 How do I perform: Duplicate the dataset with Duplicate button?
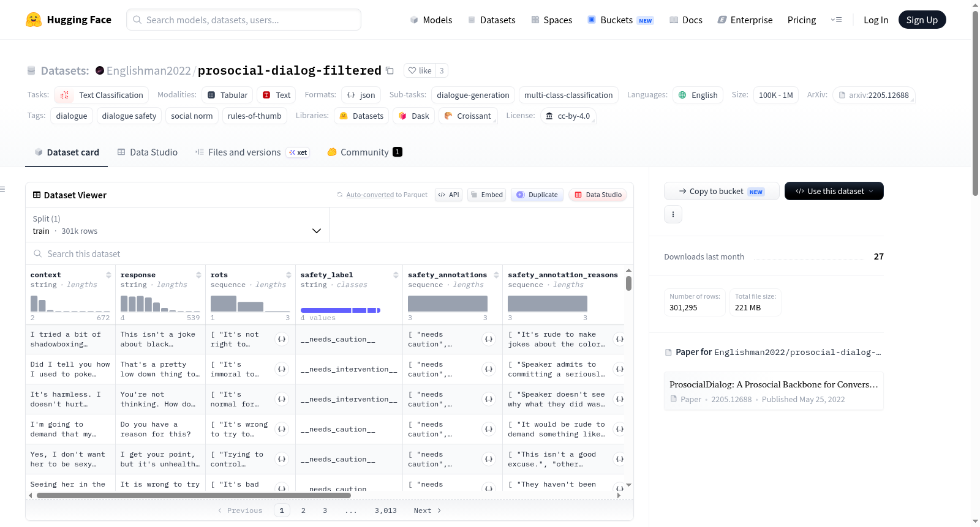tap(537, 195)
